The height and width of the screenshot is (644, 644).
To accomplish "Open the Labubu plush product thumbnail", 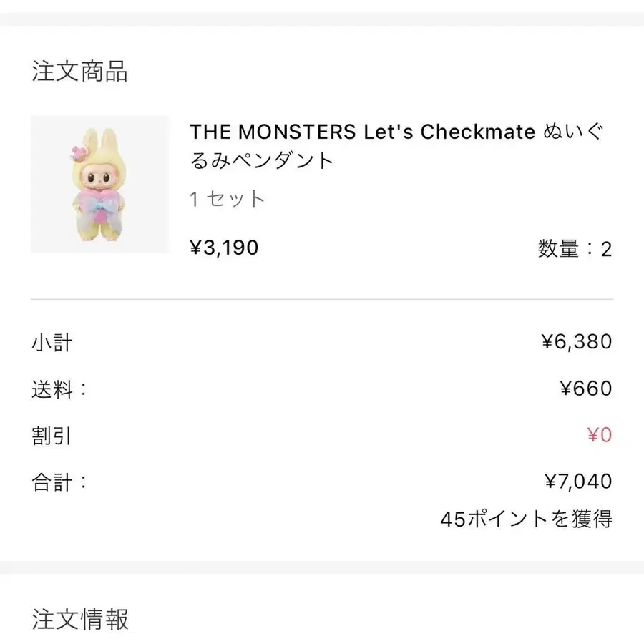I will click(100, 185).
